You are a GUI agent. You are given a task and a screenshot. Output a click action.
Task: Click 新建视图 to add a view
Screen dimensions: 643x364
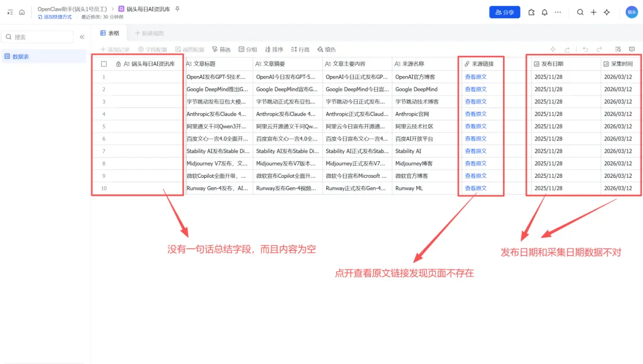149,33
